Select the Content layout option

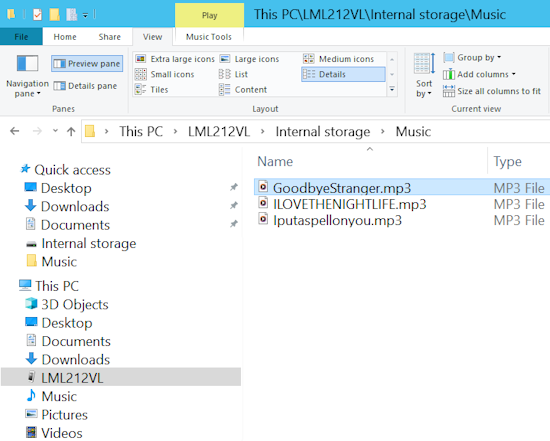[x=243, y=90]
